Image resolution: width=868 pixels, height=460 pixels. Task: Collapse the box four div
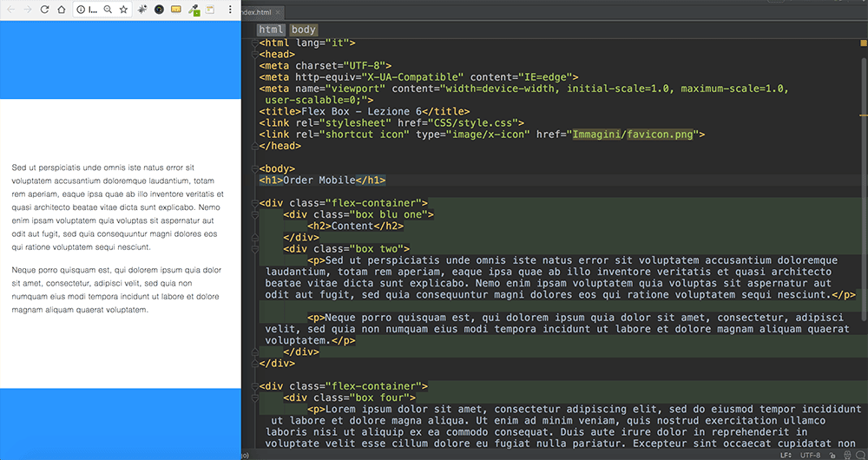click(255, 398)
